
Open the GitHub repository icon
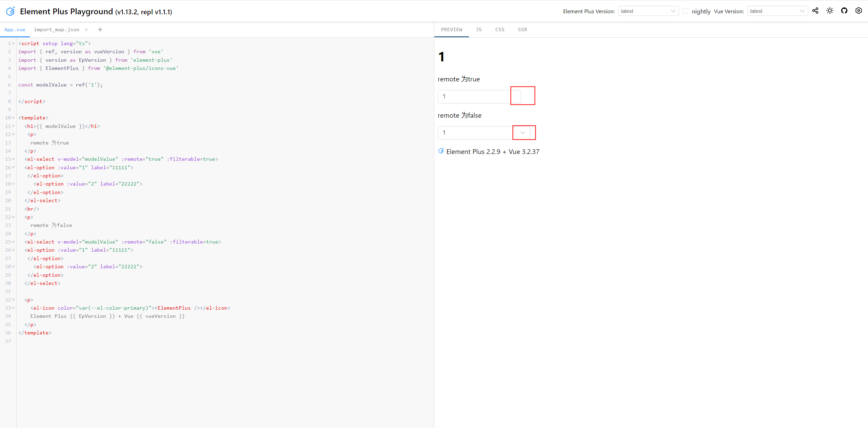pos(844,11)
